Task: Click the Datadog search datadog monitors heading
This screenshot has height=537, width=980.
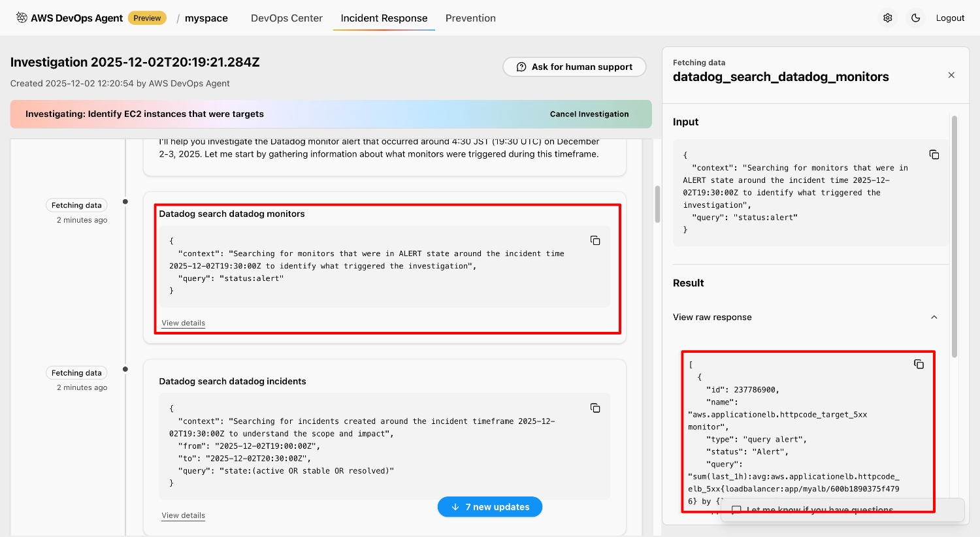Action: [232, 214]
